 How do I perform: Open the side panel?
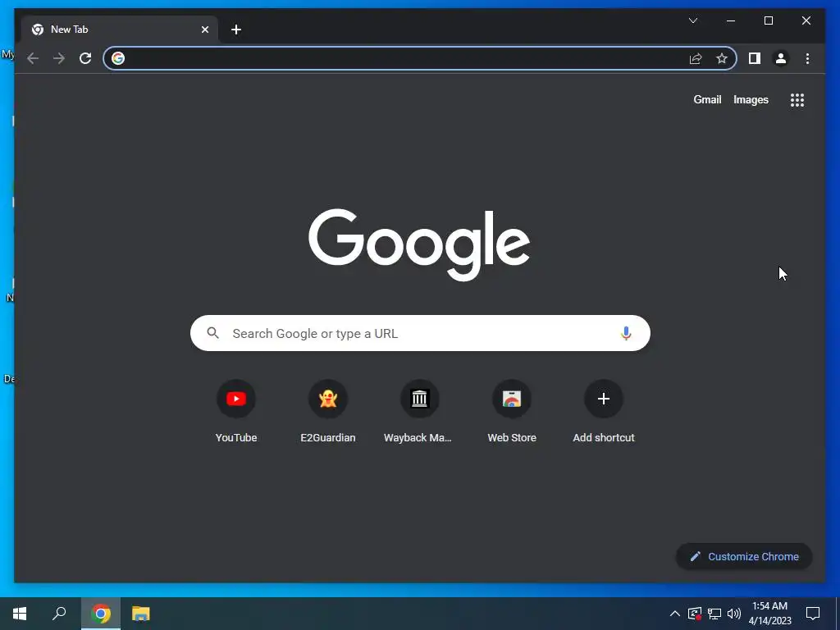tap(755, 58)
